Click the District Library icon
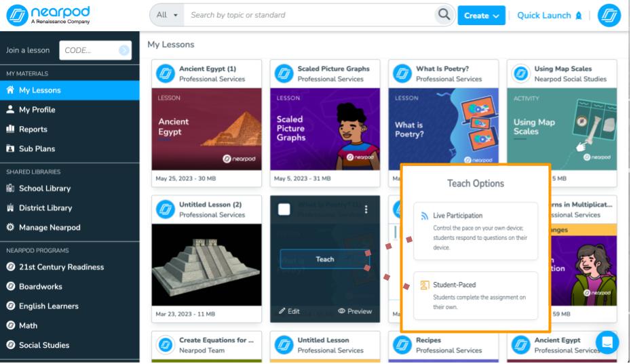This screenshot has height=364, width=631. click(x=10, y=207)
